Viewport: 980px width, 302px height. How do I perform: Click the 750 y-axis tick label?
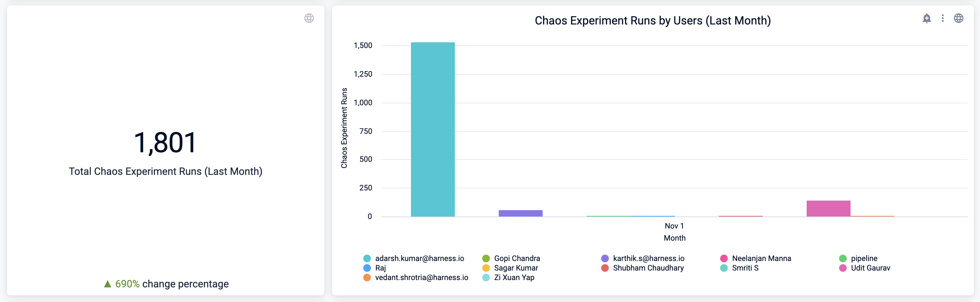(x=365, y=131)
